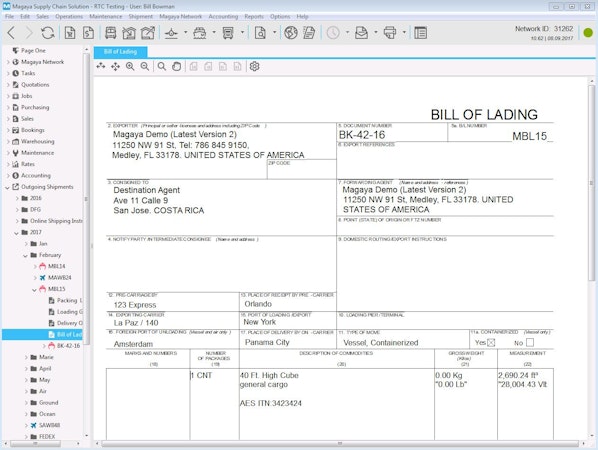Click the sidebar horizontal scrollbar
This screenshot has height=450, width=598.
pyautogui.click(x=35, y=444)
